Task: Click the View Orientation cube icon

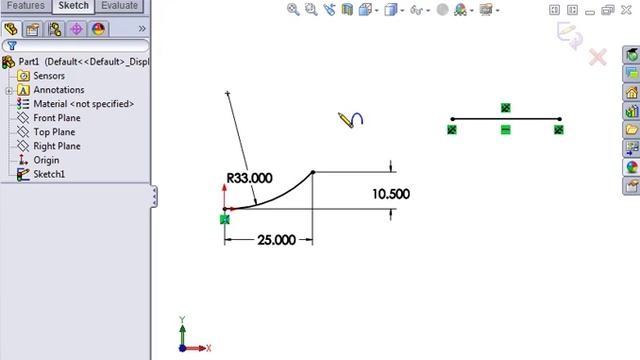Action: point(365,9)
